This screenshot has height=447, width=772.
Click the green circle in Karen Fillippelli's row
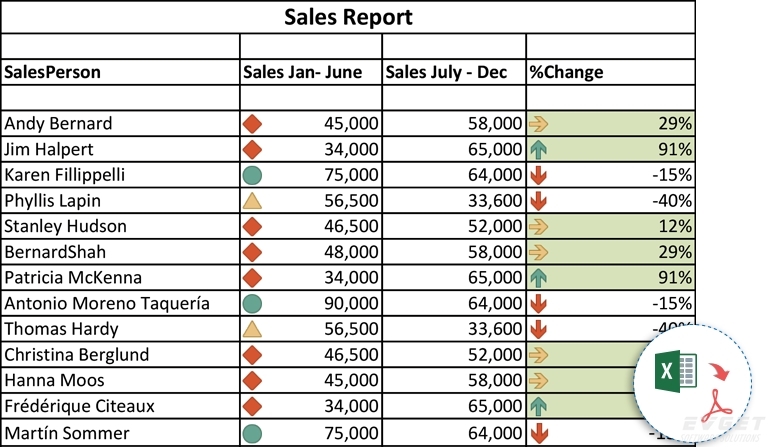(x=253, y=175)
